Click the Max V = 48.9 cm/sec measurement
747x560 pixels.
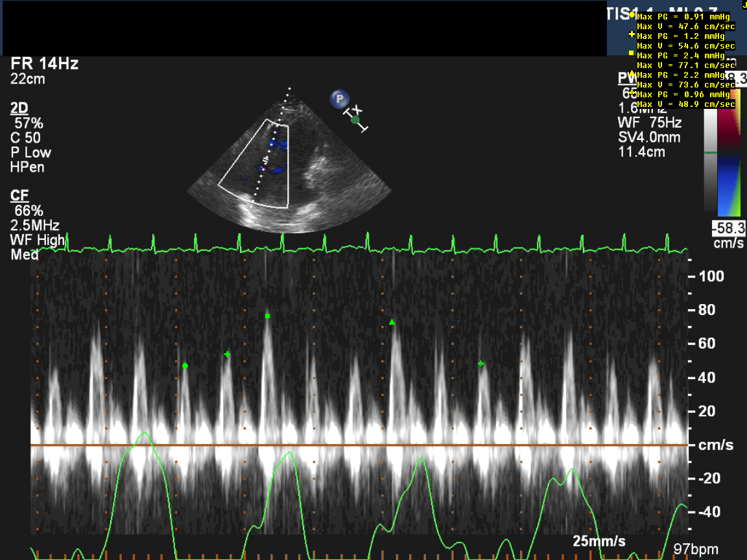686,104
